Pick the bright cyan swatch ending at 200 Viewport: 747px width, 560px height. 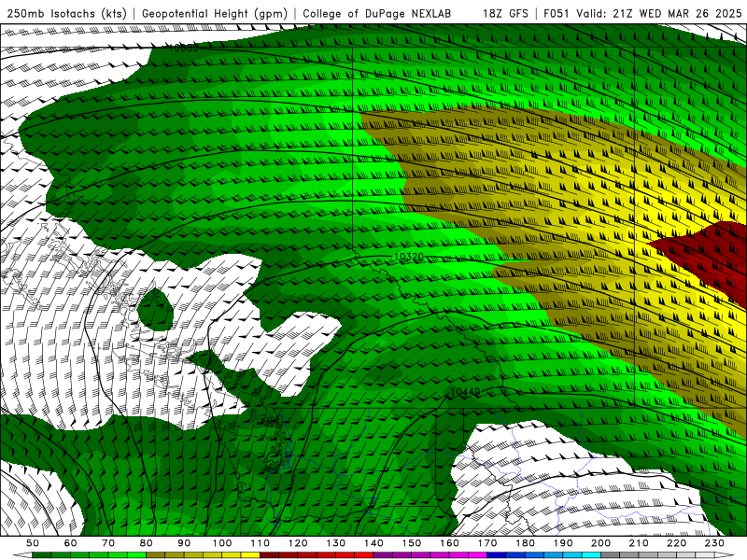(x=592, y=555)
